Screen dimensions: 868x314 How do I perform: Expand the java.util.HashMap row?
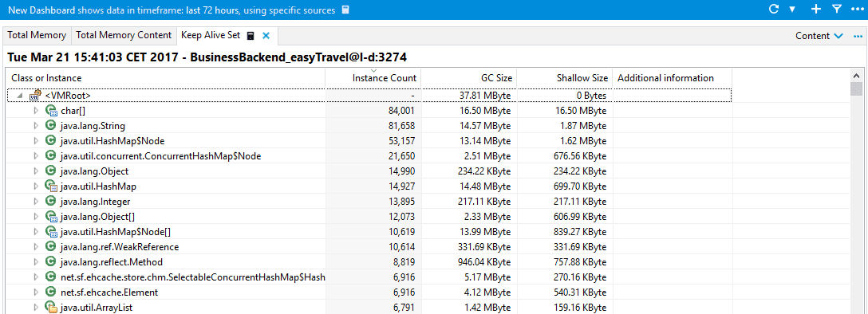36,186
